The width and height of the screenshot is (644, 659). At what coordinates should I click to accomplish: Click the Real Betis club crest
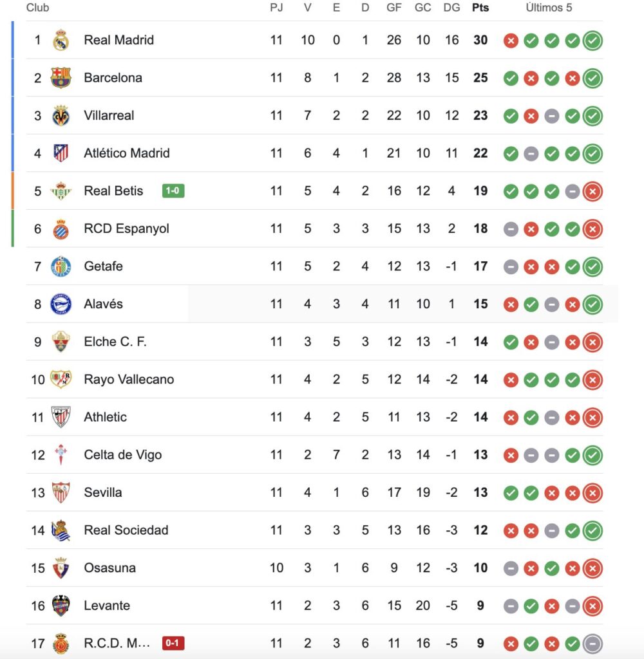61,191
